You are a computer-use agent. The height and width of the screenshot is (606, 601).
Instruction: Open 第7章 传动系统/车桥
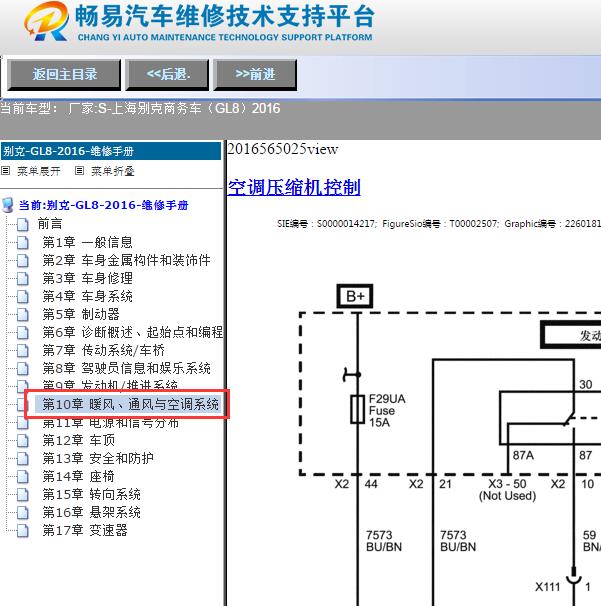click(104, 350)
